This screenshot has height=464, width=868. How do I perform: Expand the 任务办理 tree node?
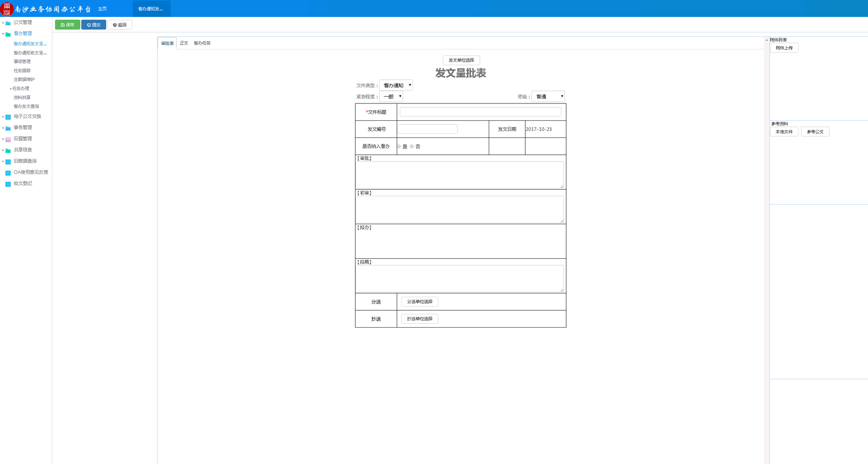tap(10, 89)
